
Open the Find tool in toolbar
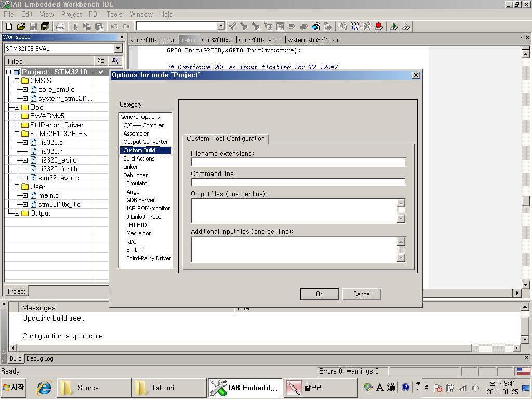(256, 26)
